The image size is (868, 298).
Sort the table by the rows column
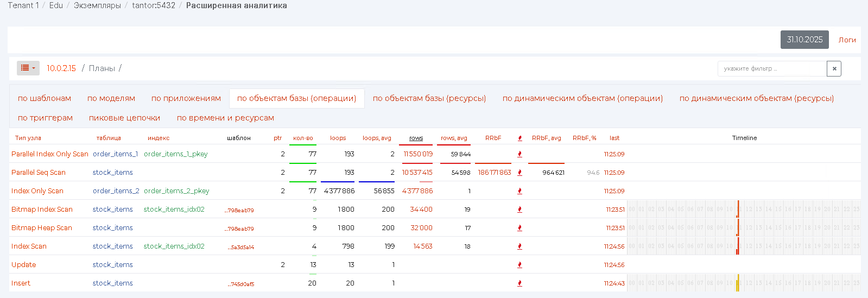[416, 138]
